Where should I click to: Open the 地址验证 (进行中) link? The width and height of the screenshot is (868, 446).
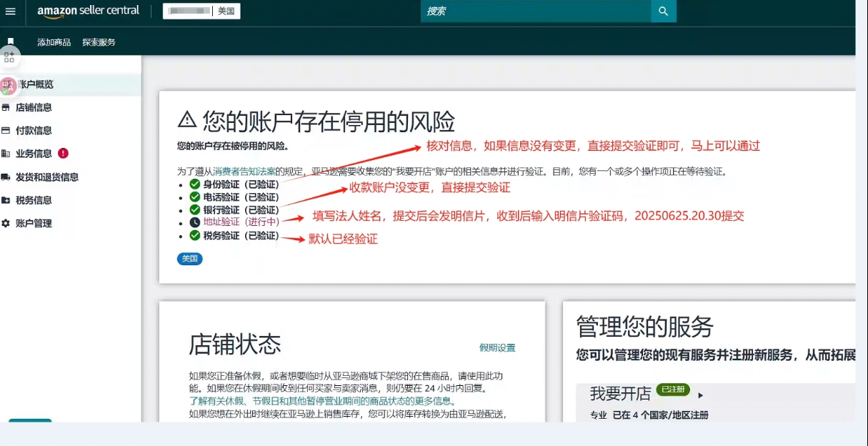(x=241, y=222)
